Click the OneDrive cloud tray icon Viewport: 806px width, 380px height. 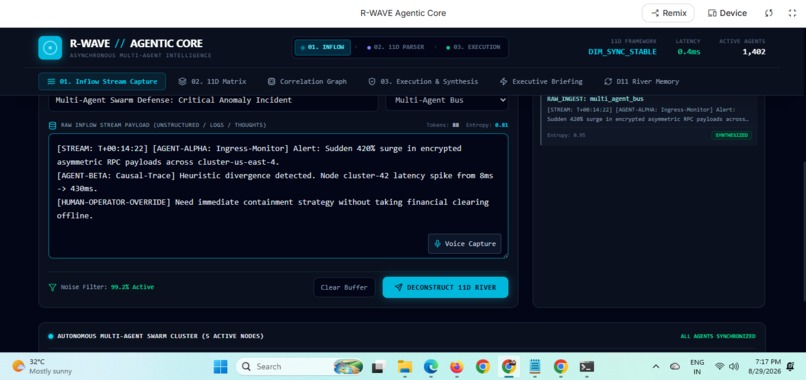[x=674, y=367]
